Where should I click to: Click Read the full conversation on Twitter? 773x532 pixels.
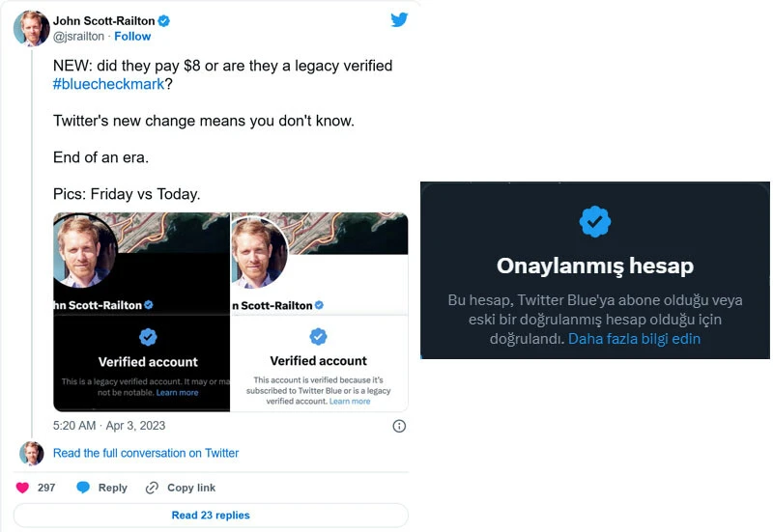click(x=146, y=453)
